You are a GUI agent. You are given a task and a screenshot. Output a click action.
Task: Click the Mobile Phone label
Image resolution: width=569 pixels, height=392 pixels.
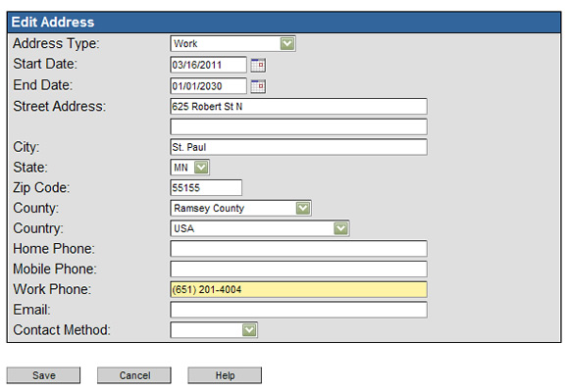(55, 269)
